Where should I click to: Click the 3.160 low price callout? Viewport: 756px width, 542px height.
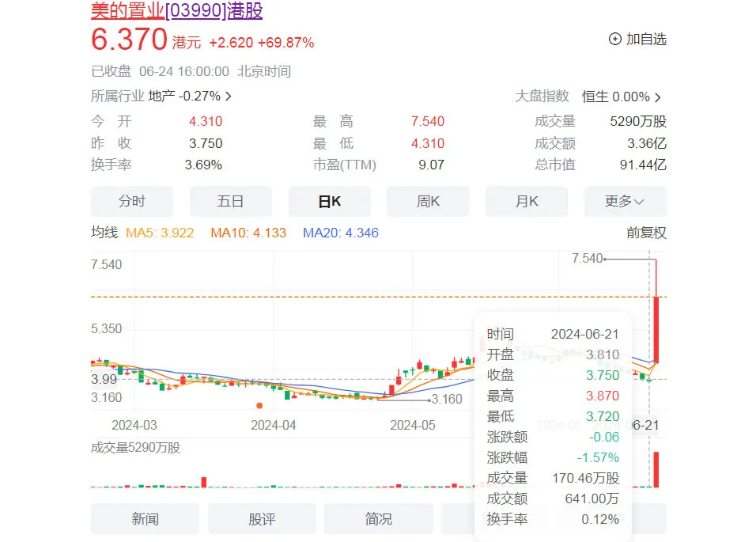tap(447, 400)
